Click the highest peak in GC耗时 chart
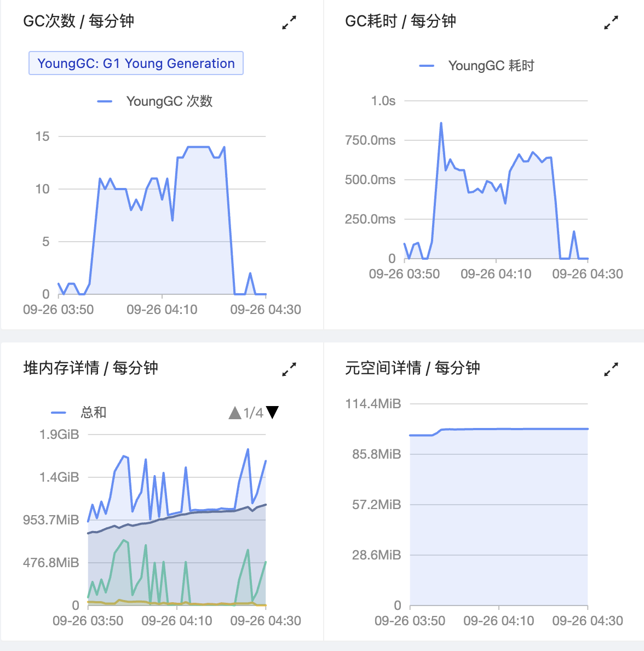The image size is (644, 651). click(x=441, y=124)
